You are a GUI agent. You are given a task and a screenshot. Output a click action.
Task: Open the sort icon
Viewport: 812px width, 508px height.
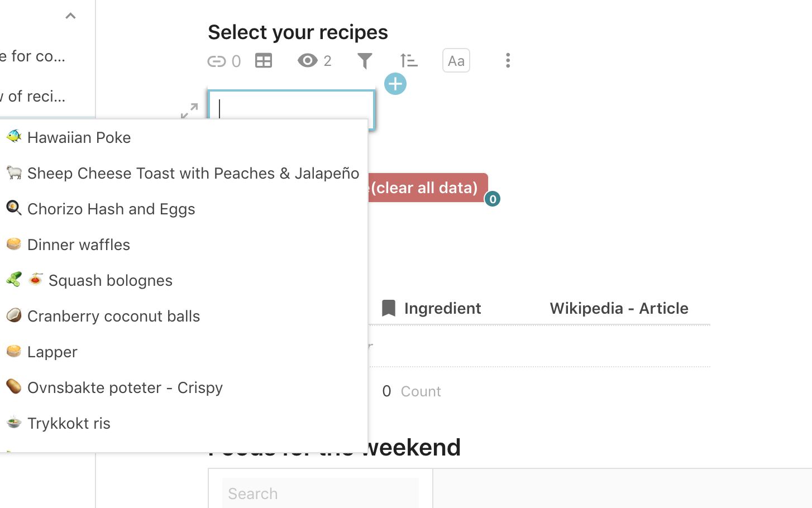(x=409, y=60)
